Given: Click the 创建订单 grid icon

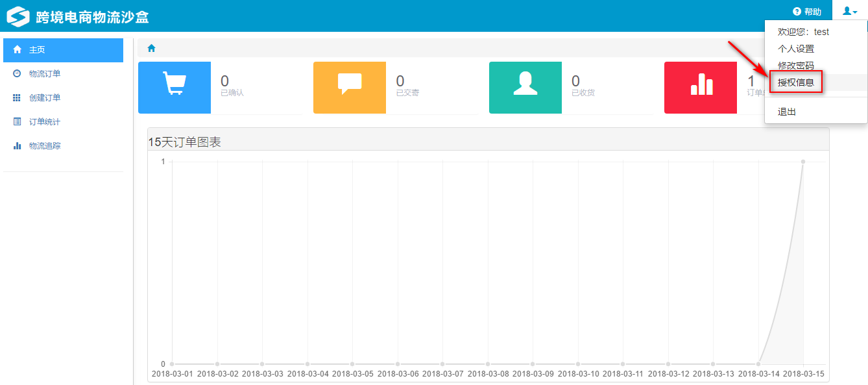Looking at the screenshot, I should point(17,98).
